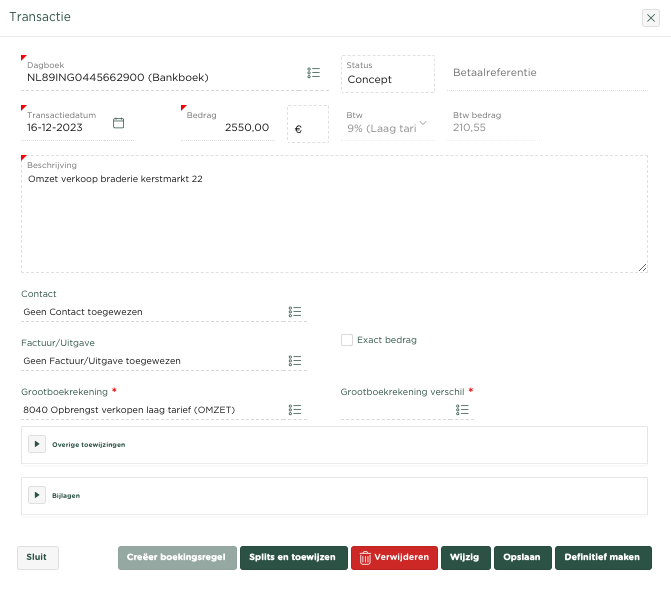671x599 pixels.
Task: Open the Grootboekrekening verschil list icon
Action: point(462,409)
